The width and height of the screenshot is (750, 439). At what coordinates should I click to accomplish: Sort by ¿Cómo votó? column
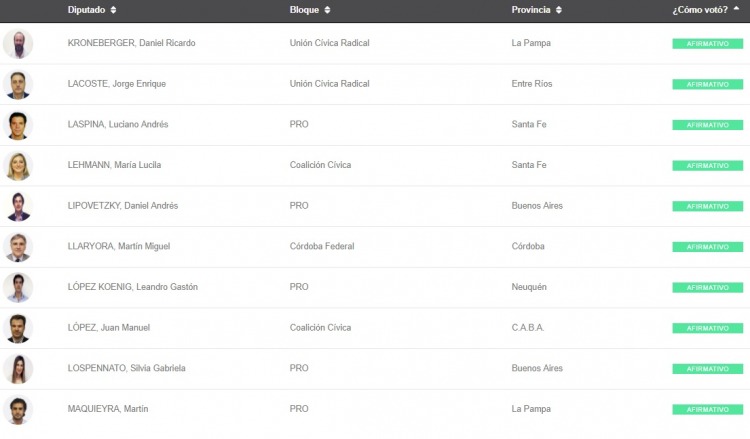[706, 9]
